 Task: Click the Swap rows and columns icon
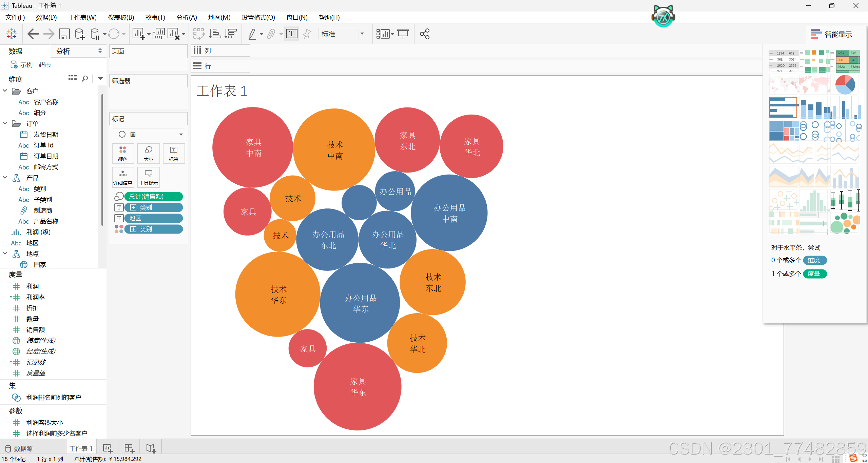199,34
